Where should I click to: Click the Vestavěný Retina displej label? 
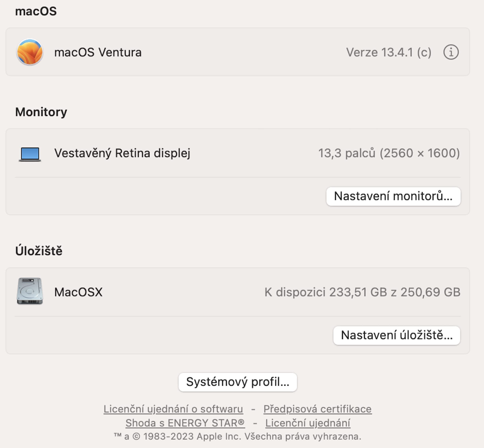click(x=122, y=153)
